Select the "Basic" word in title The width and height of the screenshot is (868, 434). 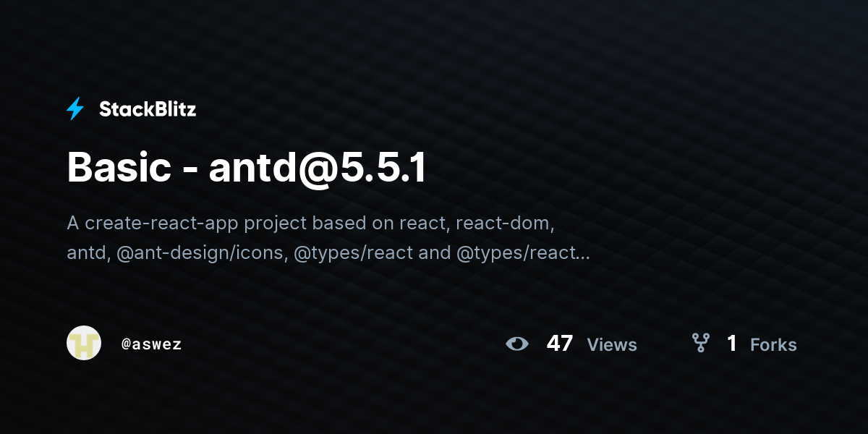pos(119,168)
